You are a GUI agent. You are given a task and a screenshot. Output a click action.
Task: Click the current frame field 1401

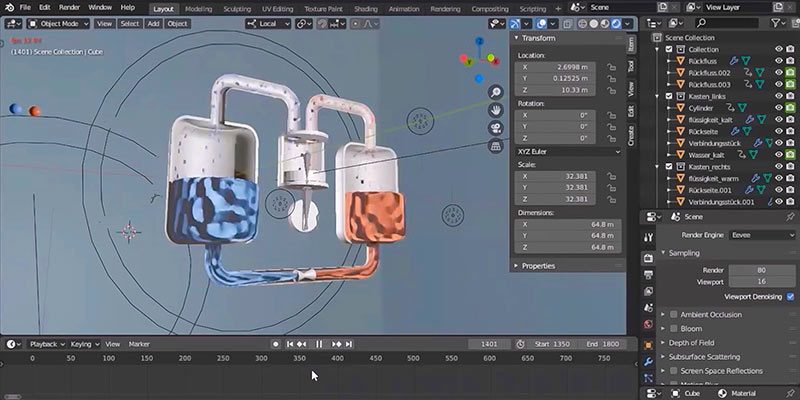click(x=489, y=344)
